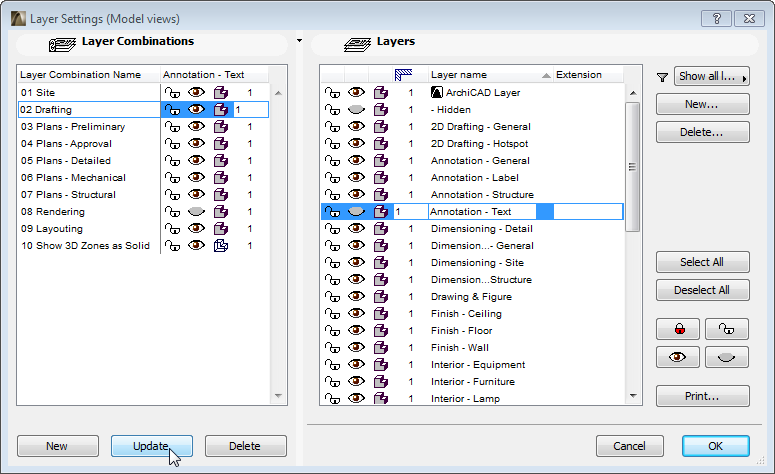
Task: Select the 2D Drafting - Hotspot layer name
Action: click(x=479, y=144)
